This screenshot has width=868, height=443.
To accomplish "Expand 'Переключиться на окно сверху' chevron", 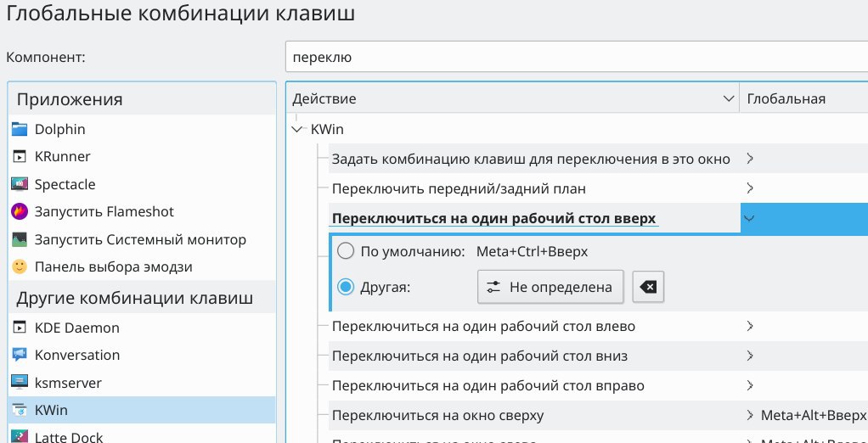I will [x=750, y=415].
